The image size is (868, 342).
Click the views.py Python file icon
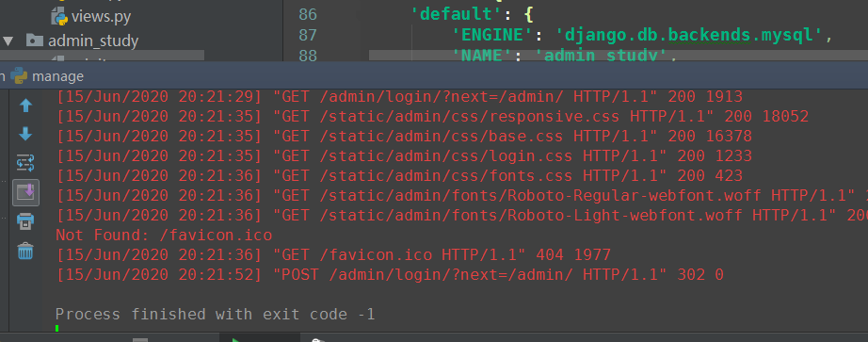(x=59, y=17)
